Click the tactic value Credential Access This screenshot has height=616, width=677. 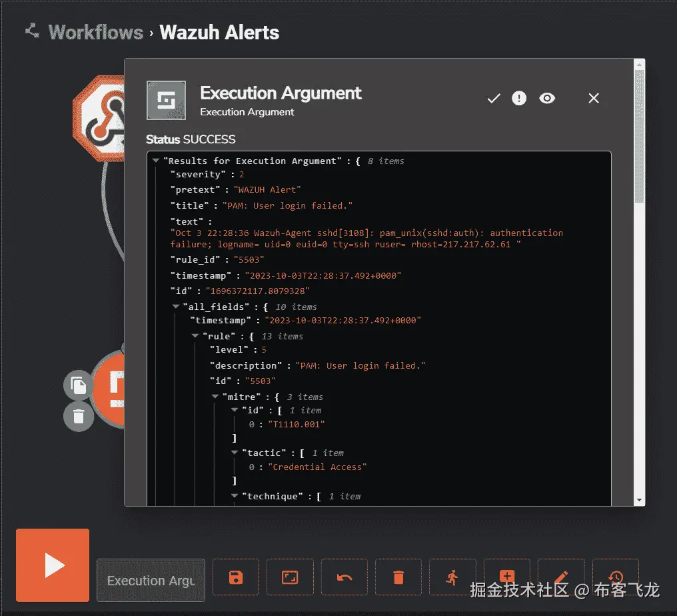317,467
